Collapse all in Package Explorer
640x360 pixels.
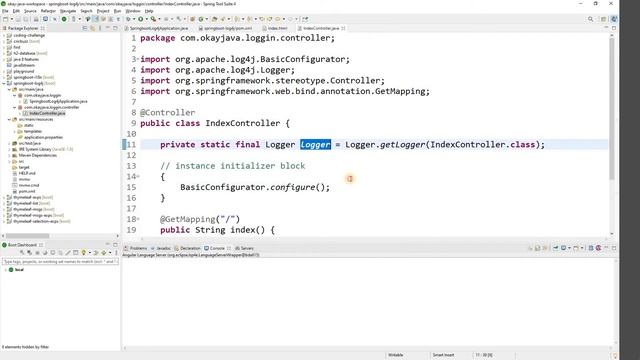(x=85, y=28)
